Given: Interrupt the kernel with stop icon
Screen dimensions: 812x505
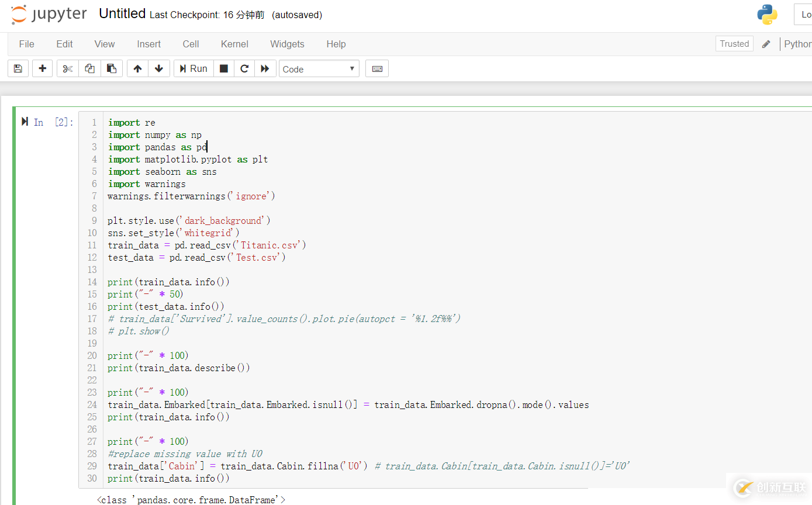Looking at the screenshot, I should click(x=224, y=69).
